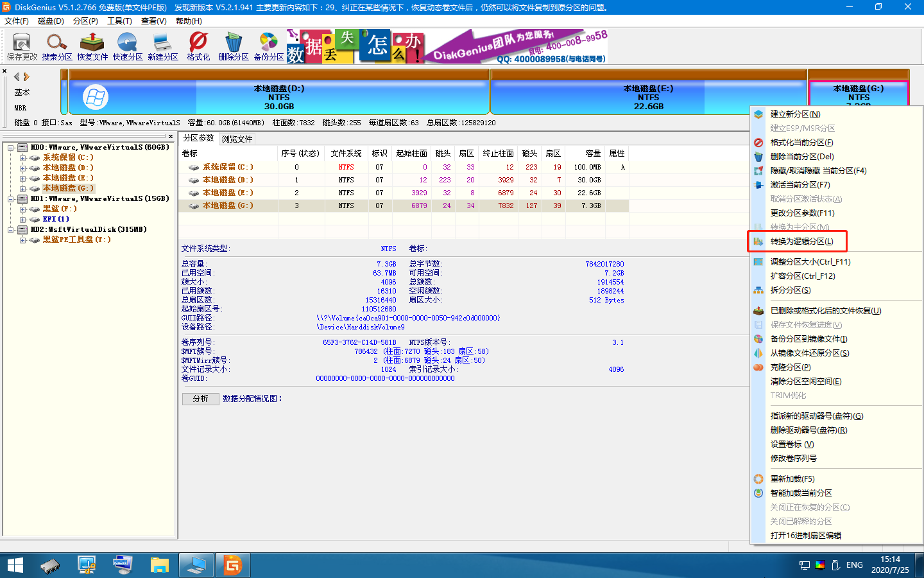Open File Explorer from the taskbar
924x578 pixels.
pos(159,565)
